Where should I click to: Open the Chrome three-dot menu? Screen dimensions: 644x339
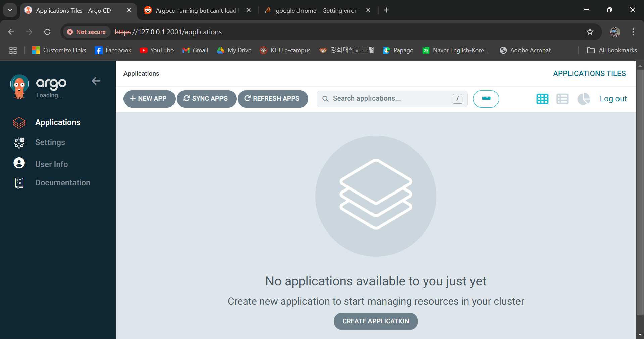pyautogui.click(x=633, y=32)
